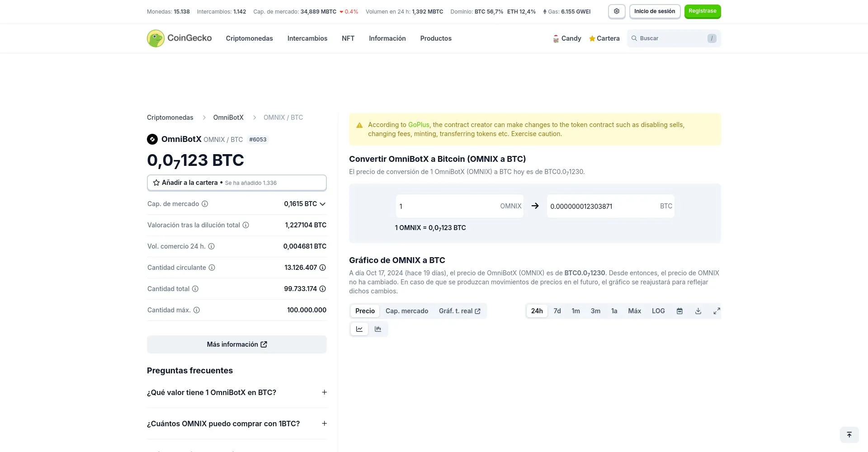Image resolution: width=868 pixels, height=452 pixels.
Task: Click the Monedas: 15.138 stat link
Action: click(168, 12)
